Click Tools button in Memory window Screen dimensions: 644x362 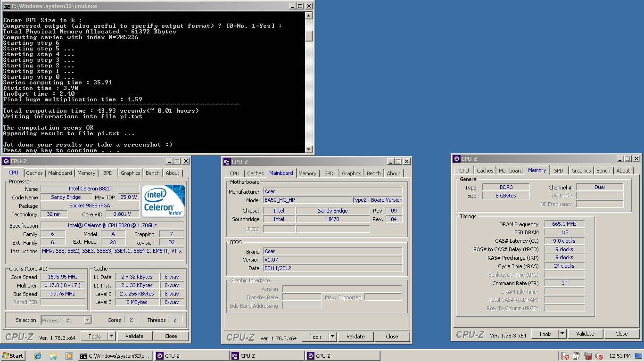pyautogui.click(x=545, y=334)
